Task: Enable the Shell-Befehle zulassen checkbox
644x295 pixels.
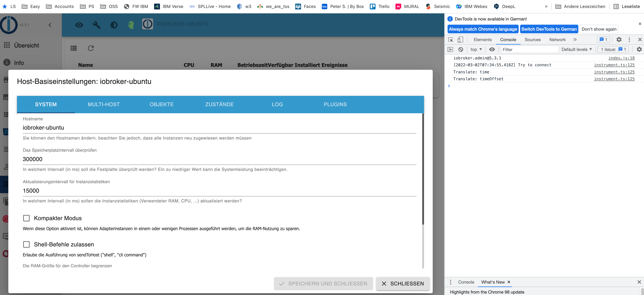Action: click(26, 244)
